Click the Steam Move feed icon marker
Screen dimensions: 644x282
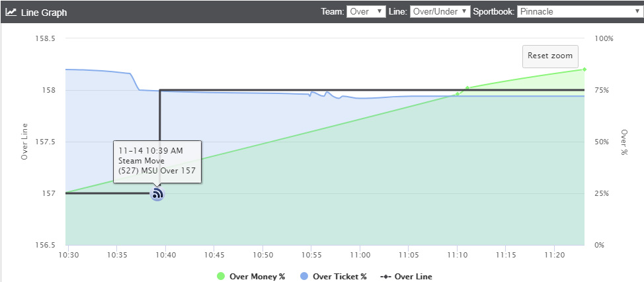157,193
